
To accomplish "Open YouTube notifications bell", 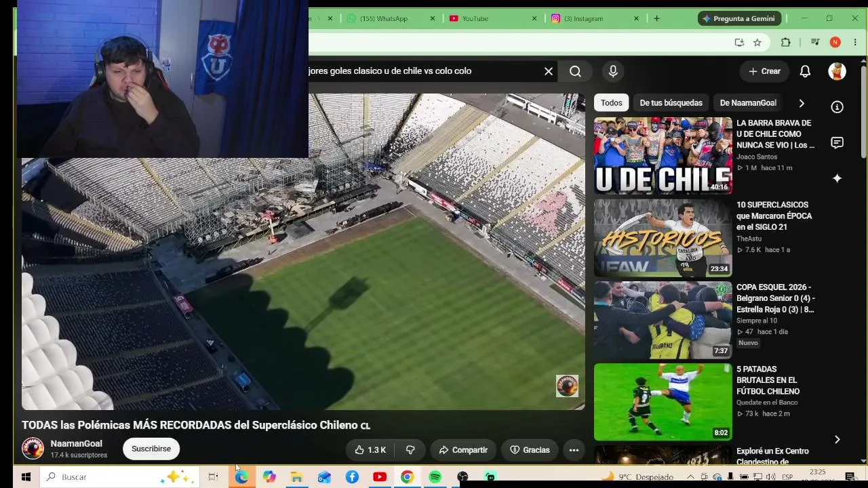I will tap(805, 71).
